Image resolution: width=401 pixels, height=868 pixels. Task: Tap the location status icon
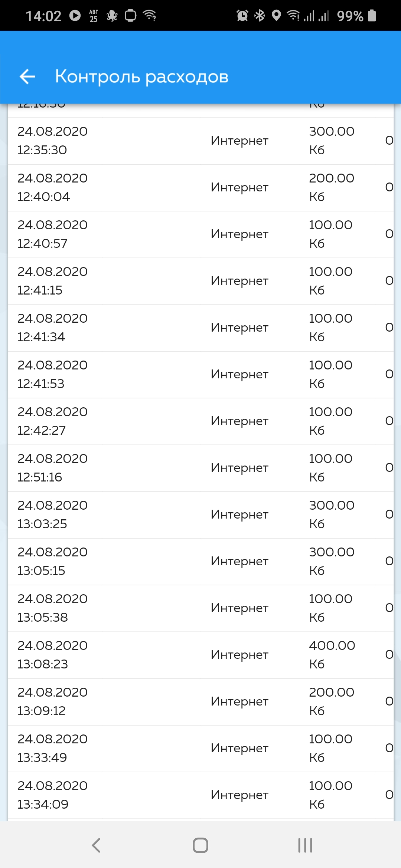click(x=276, y=16)
